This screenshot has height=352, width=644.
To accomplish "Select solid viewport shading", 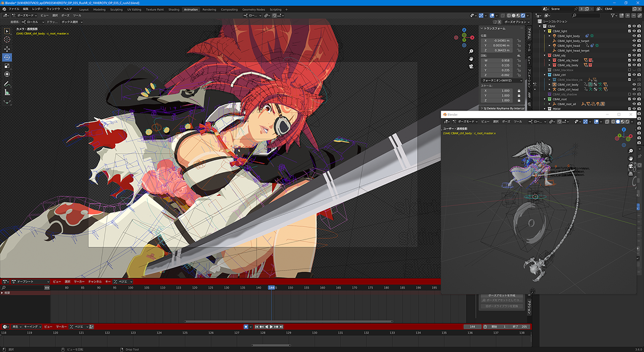I will point(514,16).
